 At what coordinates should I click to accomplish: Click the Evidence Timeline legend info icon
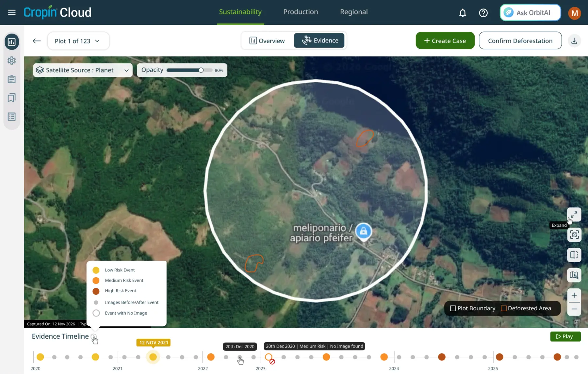coord(94,336)
